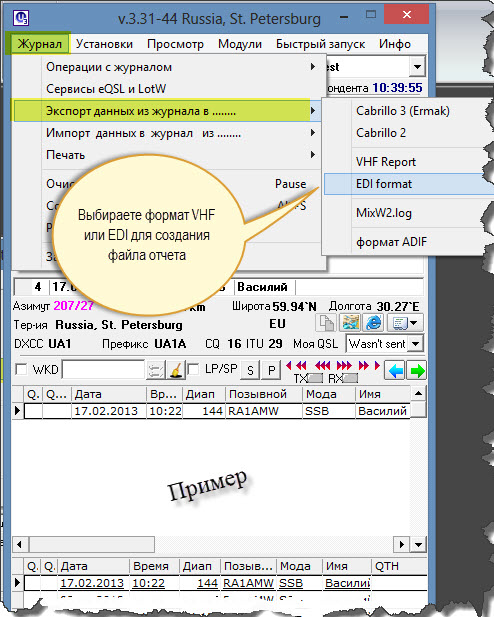494x617 pixels.
Task: Open dropdown arrow next to the list icon
Action: pyautogui.click(x=414, y=323)
